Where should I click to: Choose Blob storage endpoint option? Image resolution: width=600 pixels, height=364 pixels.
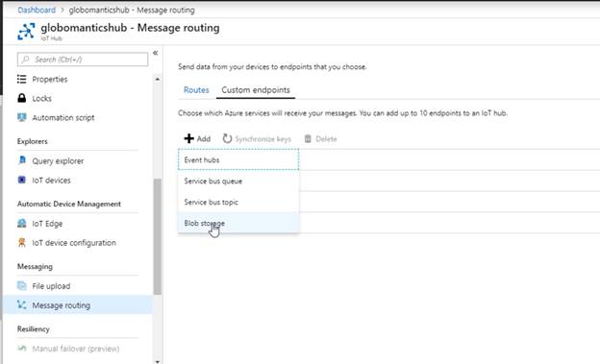(x=238, y=223)
